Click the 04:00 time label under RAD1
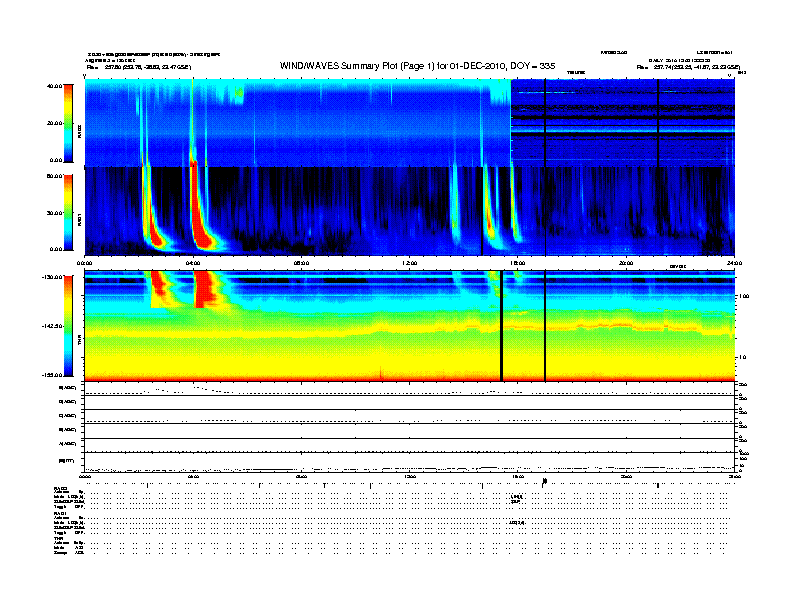 point(193,263)
